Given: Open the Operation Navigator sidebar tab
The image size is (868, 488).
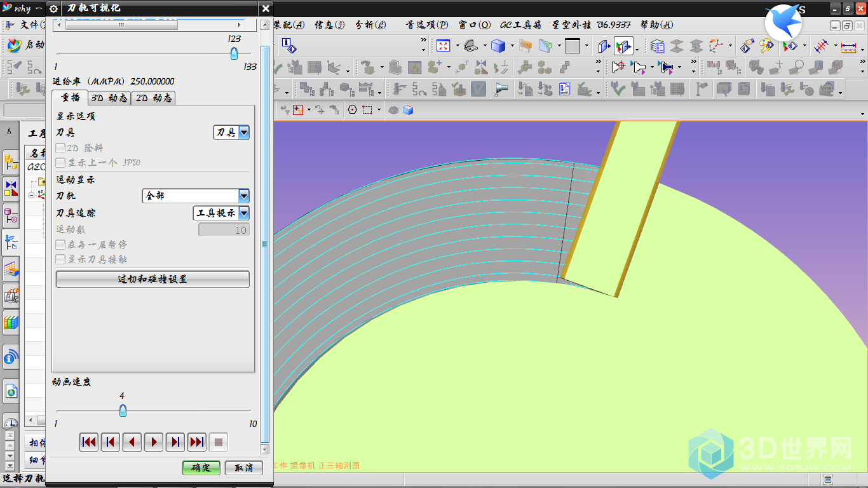Looking at the screenshot, I should pos(11,241).
